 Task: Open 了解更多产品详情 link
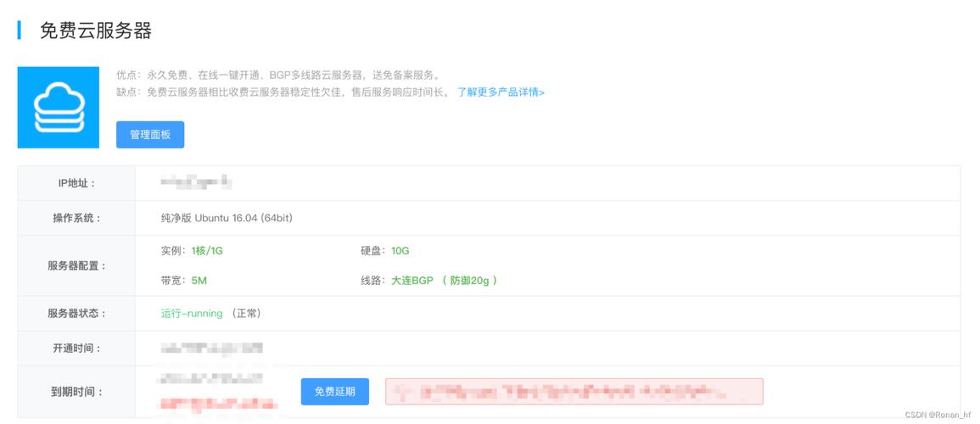[501, 92]
